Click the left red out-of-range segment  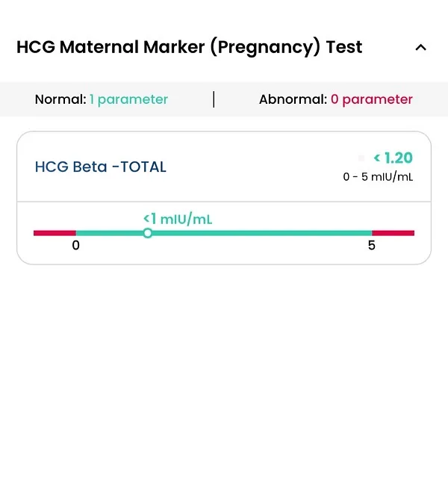click(x=55, y=233)
